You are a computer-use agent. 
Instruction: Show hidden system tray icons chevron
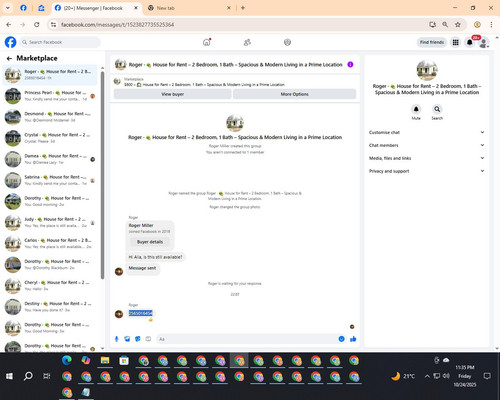click(x=427, y=376)
